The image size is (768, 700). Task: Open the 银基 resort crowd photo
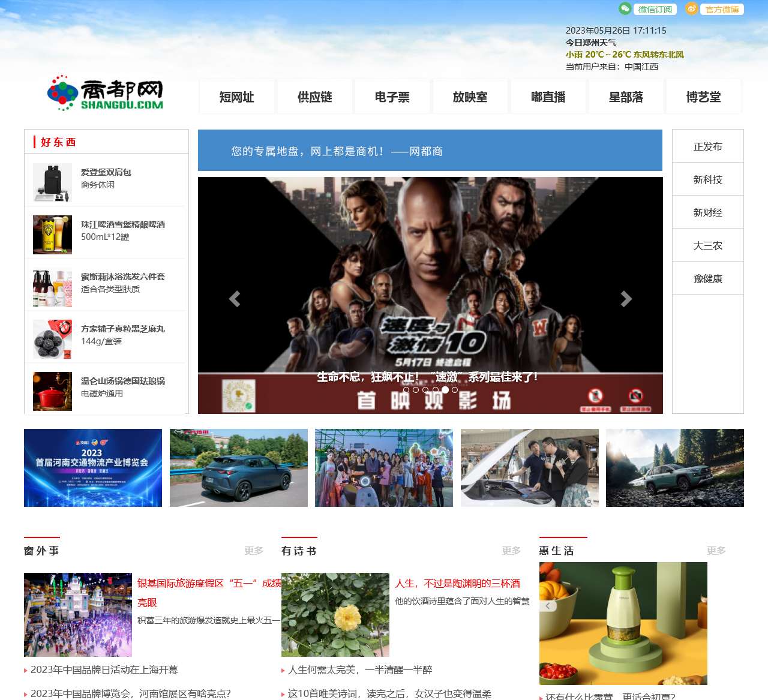[78, 615]
